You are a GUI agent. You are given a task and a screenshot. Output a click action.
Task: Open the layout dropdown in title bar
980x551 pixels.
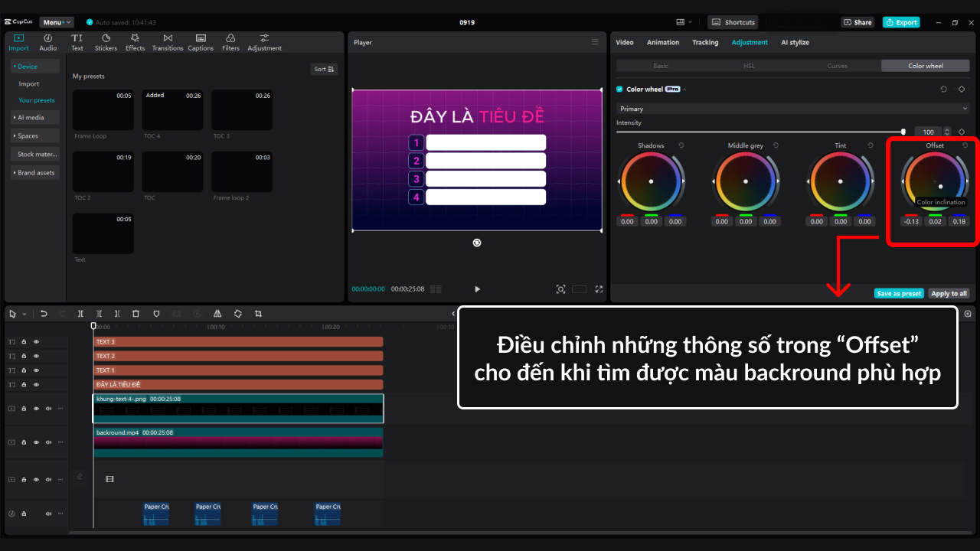[x=684, y=22]
